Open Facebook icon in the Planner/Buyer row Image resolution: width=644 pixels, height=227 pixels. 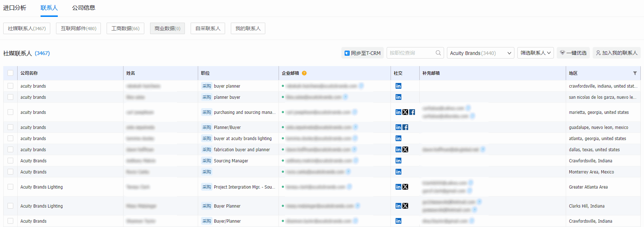405,127
